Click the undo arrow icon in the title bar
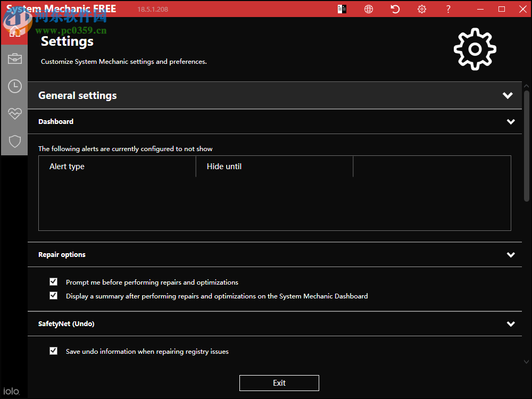This screenshot has height=399, width=532. point(395,9)
